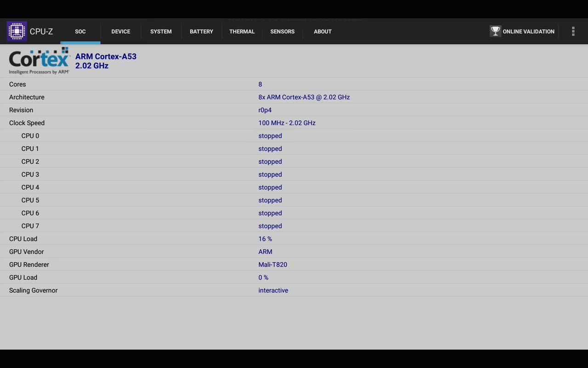
Task: Open the three-dot overflow menu
Action: click(x=573, y=31)
